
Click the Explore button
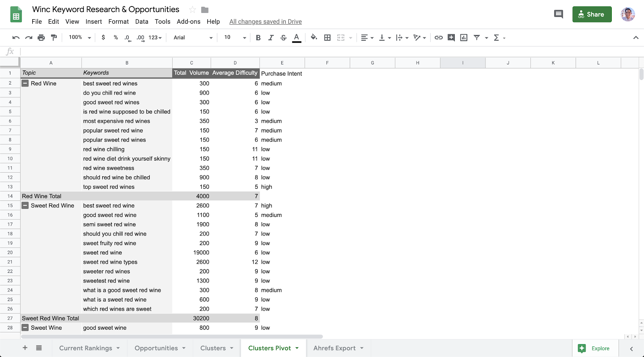pos(595,348)
